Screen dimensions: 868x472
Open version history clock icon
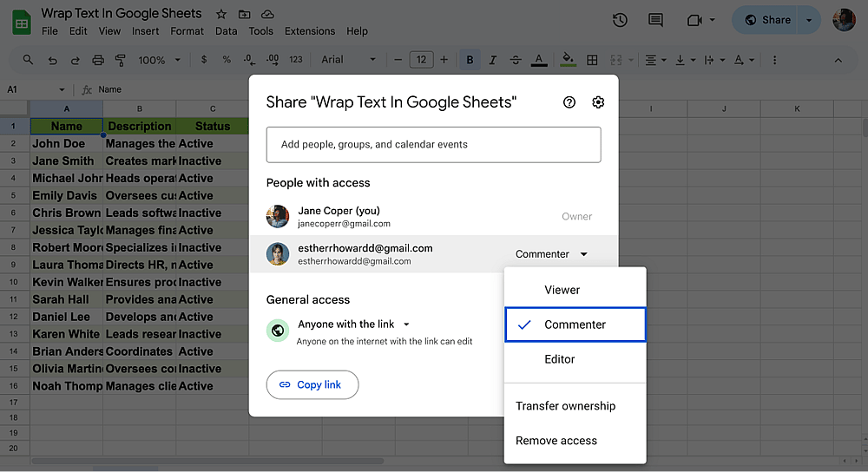point(620,20)
